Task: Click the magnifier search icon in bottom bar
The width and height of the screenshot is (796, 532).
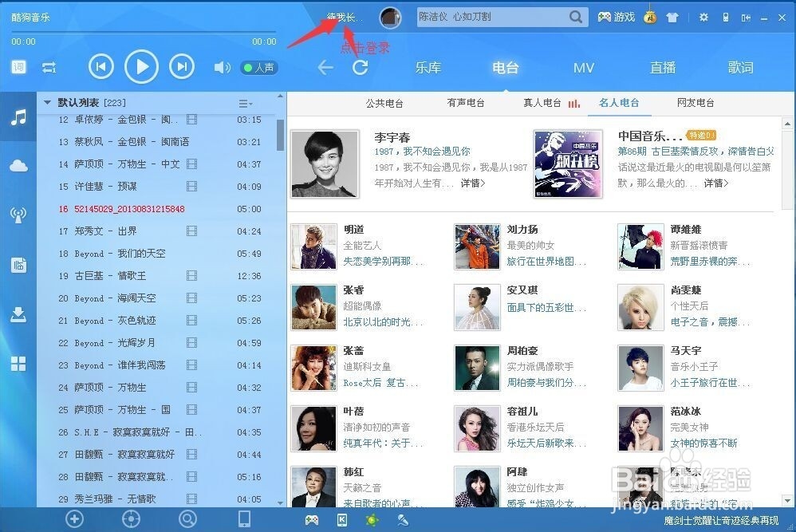Action: [x=187, y=518]
